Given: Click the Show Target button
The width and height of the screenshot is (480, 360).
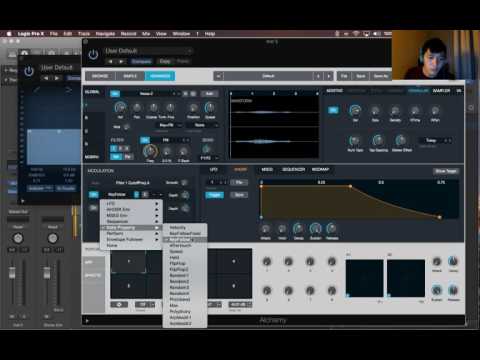Looking at the screenshot, I should (446, 171).
